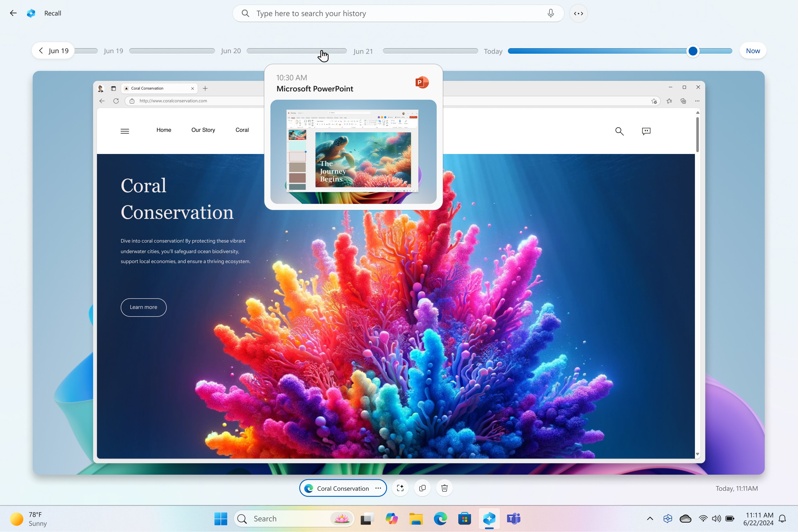The width and height of the screenshot is (798, 532).
Task: Click the expand/open snapshot icon
Action: pyautogui.click(x=401, y=488)
